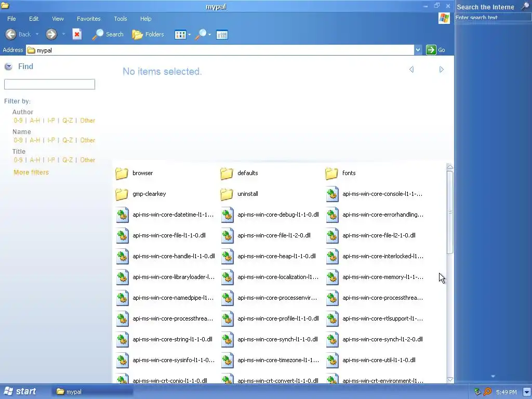Click the previous item left arrow
The height and width of the screenshot is (399, 532).
(x=411, y=70)
